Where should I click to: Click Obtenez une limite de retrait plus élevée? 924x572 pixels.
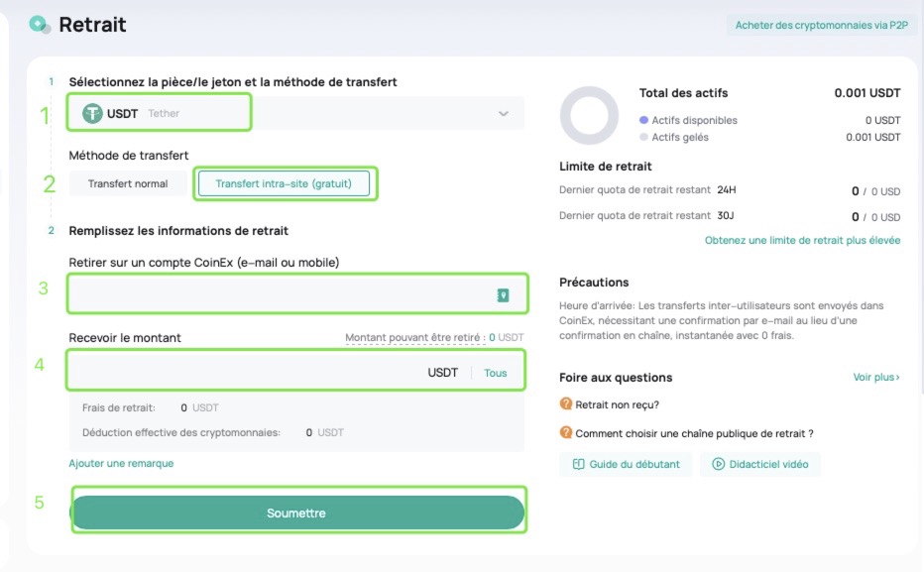pos(802,240)
